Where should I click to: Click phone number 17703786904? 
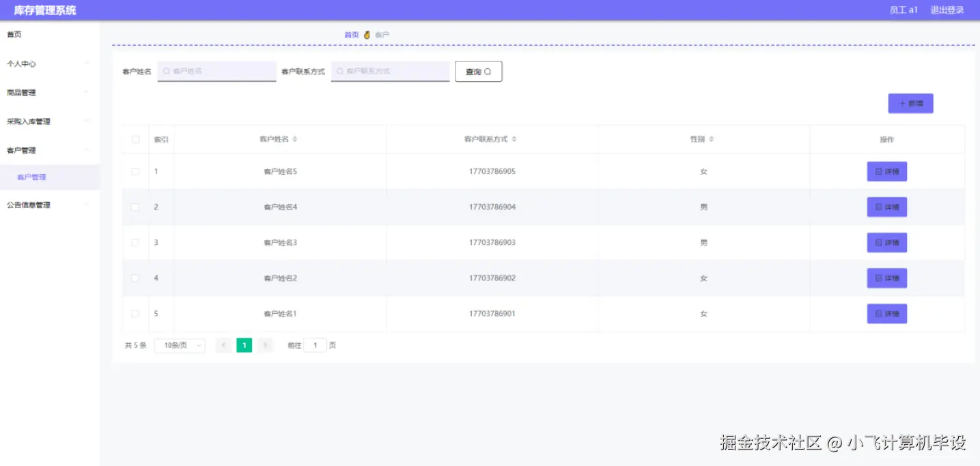492,207
